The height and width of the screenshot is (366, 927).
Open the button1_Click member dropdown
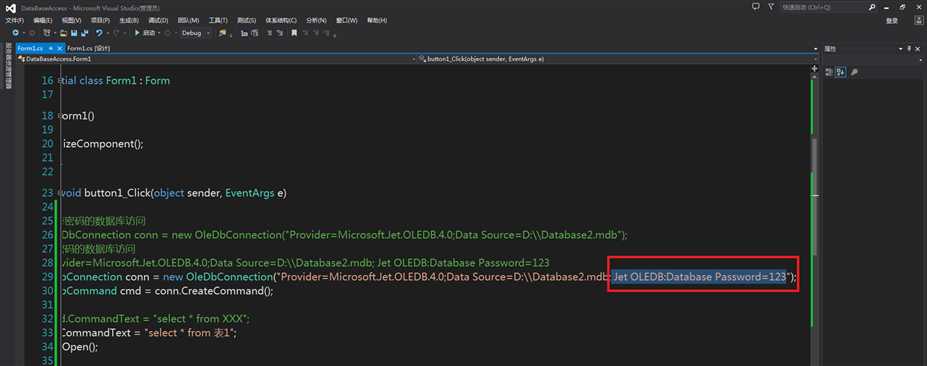point(613,59)
